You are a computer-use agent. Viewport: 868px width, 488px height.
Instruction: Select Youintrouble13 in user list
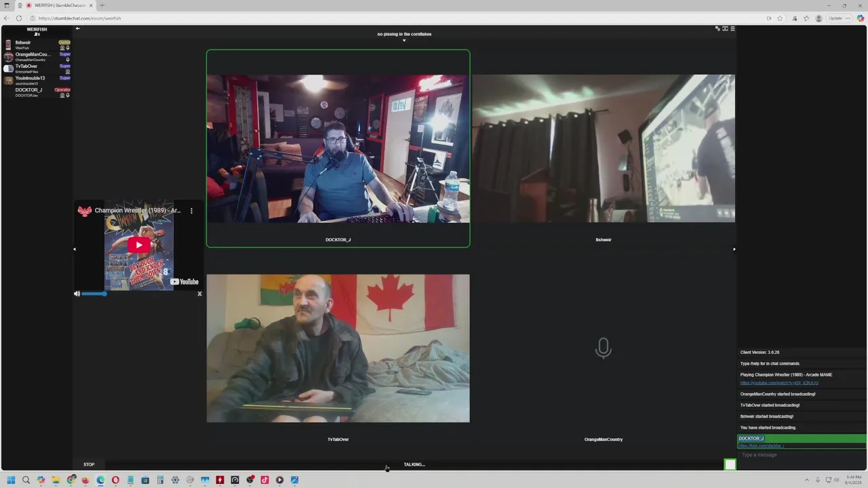pos(37,81)
